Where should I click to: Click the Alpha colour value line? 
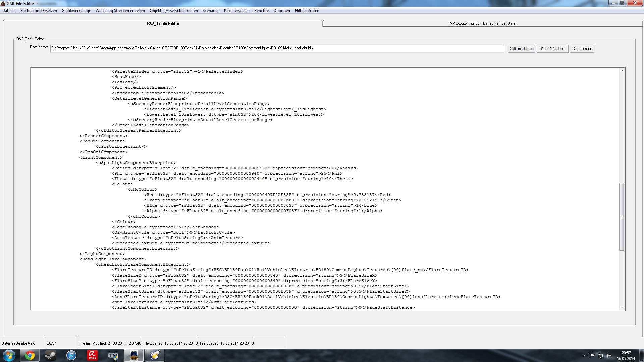click(263, 211)
